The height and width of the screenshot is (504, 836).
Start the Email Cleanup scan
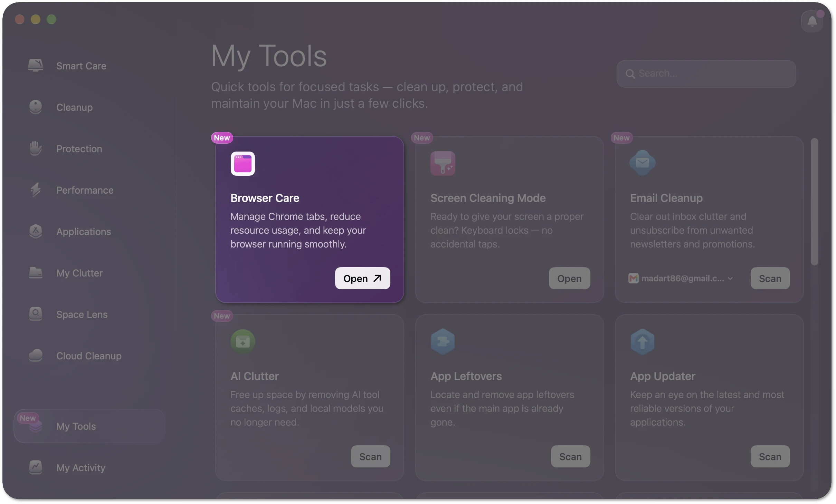tap(770, 278)
